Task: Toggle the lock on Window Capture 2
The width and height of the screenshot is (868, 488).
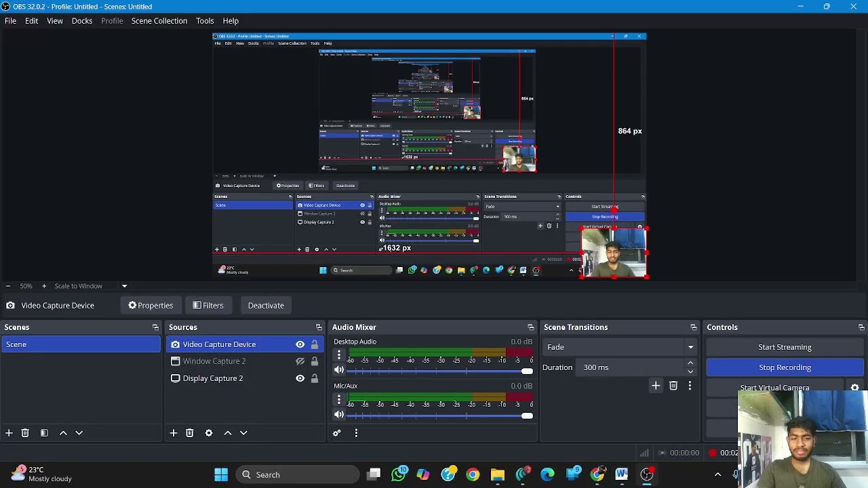Action: [315, 361]
